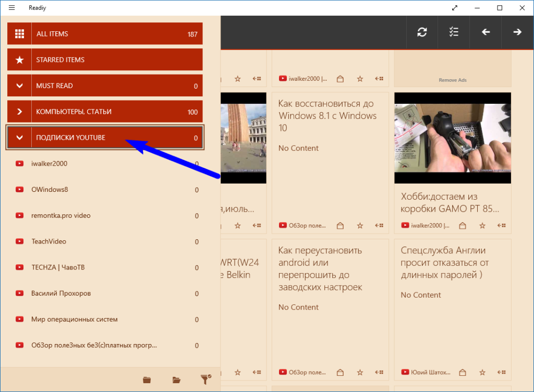Go back with the left arrow button
This screenshot has height=392, width=534.
pos(486,32)
